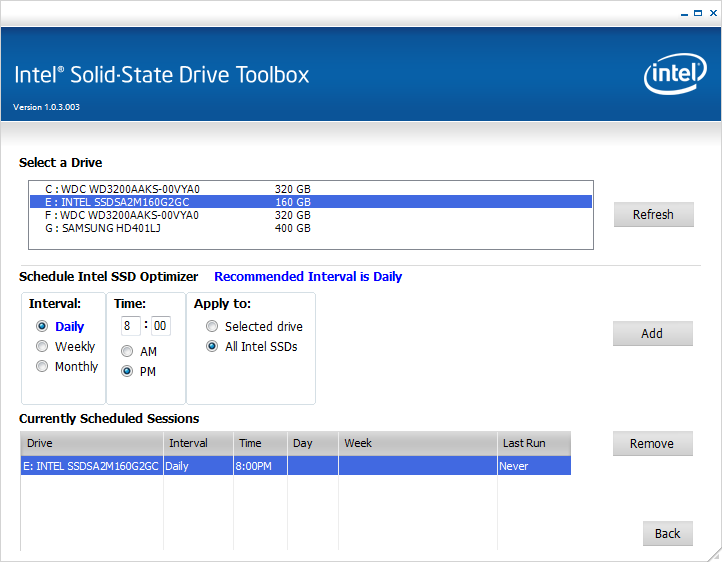
Task: Minimize the Toolbox window
Action: coord(684,14)
